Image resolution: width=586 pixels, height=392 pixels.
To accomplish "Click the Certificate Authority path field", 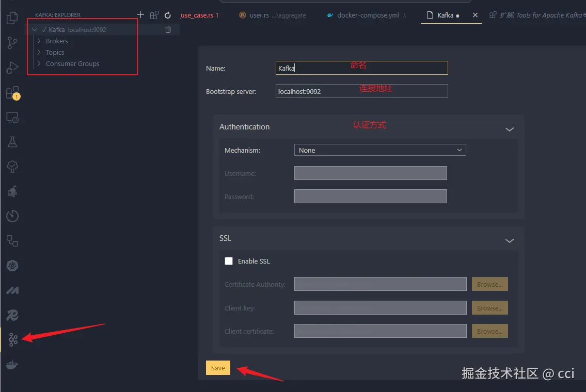I will point(380,284).
